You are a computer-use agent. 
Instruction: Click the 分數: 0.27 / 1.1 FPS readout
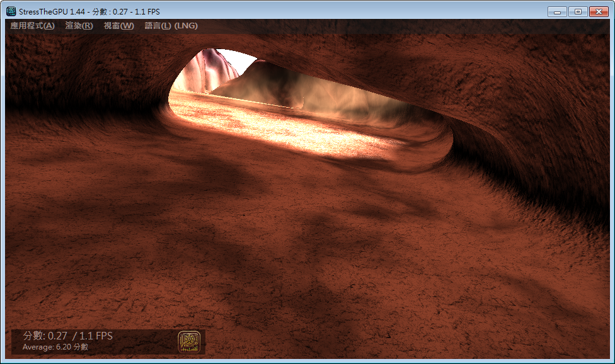pos(68,336)
